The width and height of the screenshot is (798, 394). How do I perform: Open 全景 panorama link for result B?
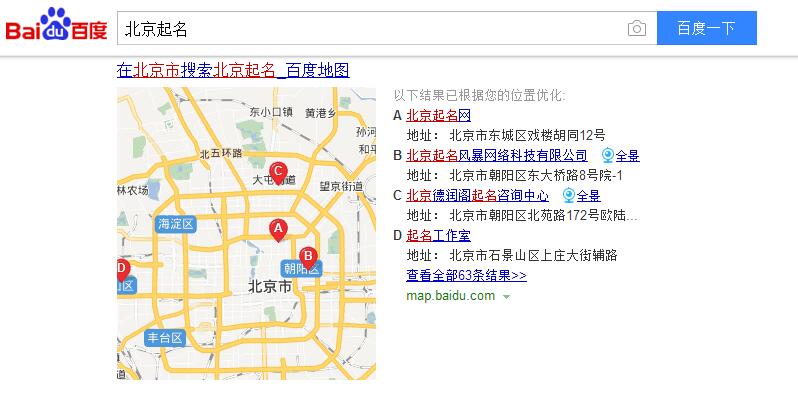tap(628, 155)
